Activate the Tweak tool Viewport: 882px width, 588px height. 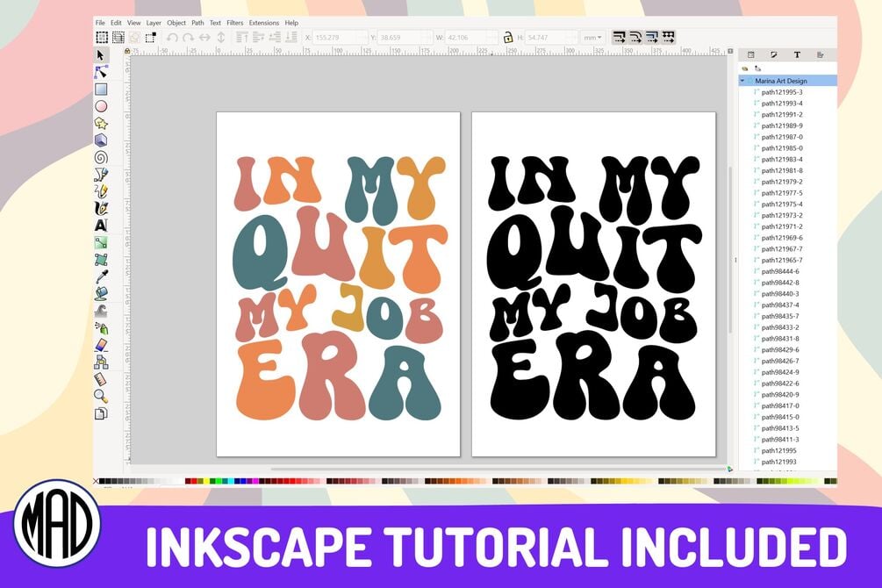pos(101,311)
